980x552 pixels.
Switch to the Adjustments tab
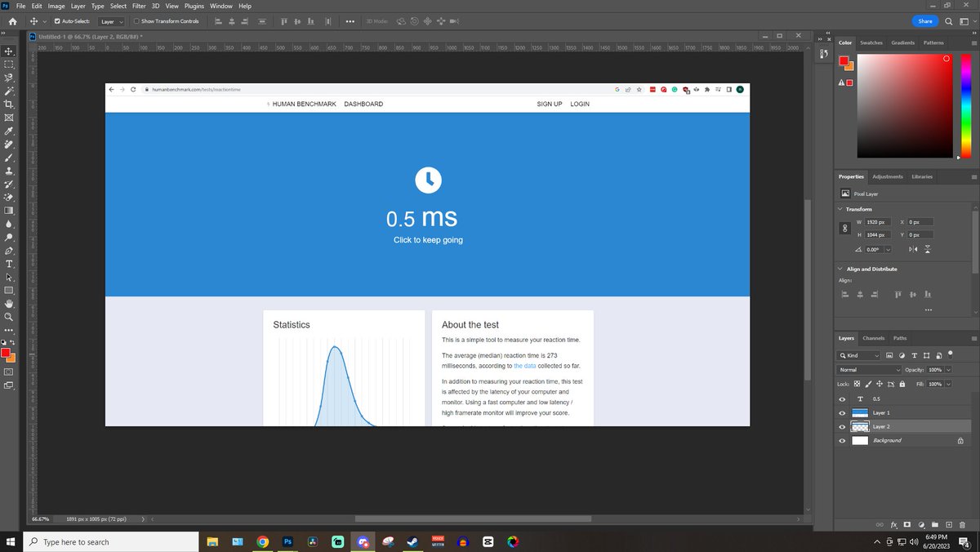[887, 176]
